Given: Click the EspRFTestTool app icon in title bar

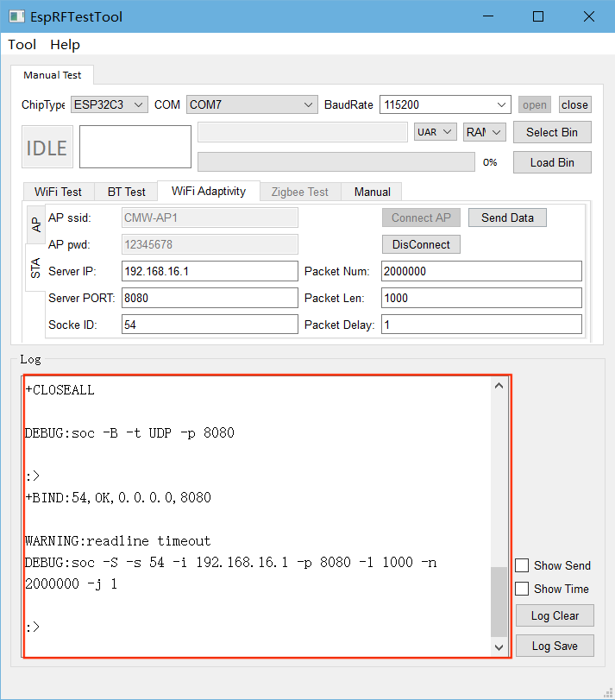Looking at the screenshot, I should (16, 16).
